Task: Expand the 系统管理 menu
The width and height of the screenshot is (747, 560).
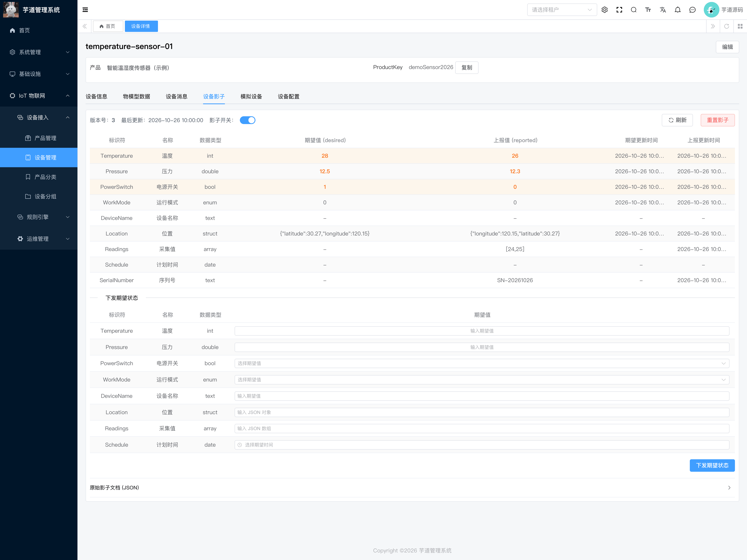Action: [x=39, y=52]
